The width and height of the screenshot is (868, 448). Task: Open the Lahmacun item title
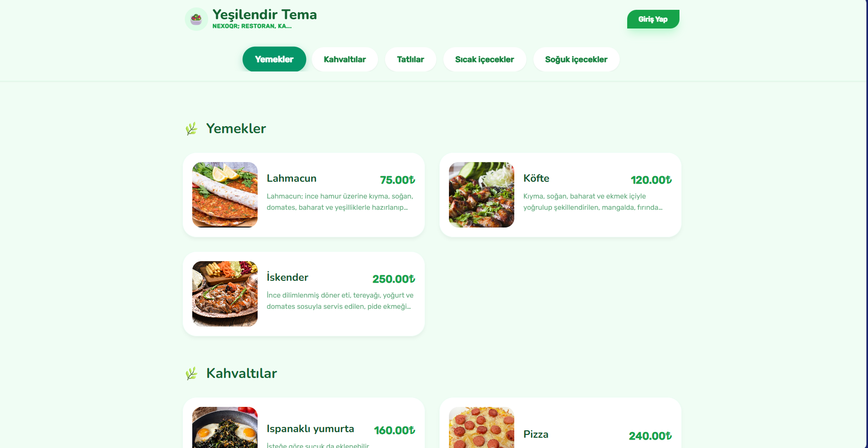pyautogui.click(x=292, y=178)
